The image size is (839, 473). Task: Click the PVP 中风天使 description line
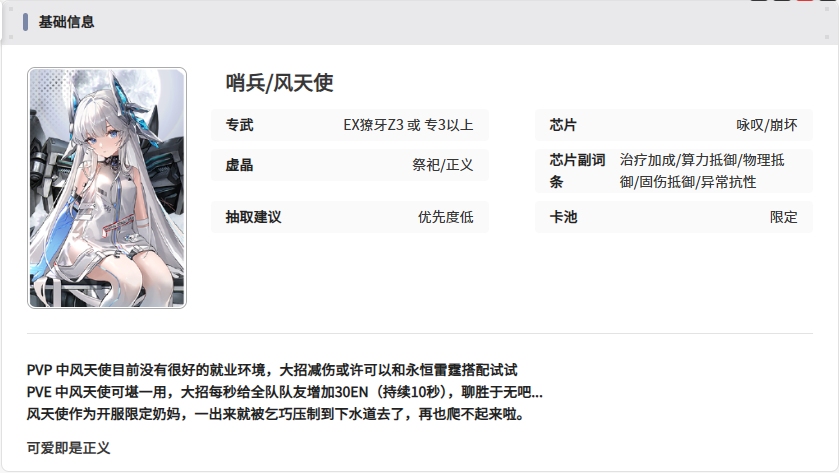pyautogui.click(x=272, y=369)
